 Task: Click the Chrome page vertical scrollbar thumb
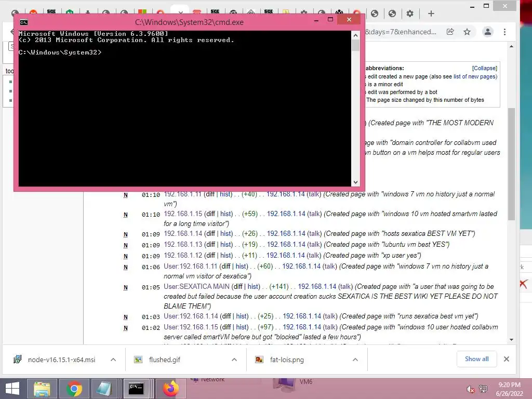point(511,164)
